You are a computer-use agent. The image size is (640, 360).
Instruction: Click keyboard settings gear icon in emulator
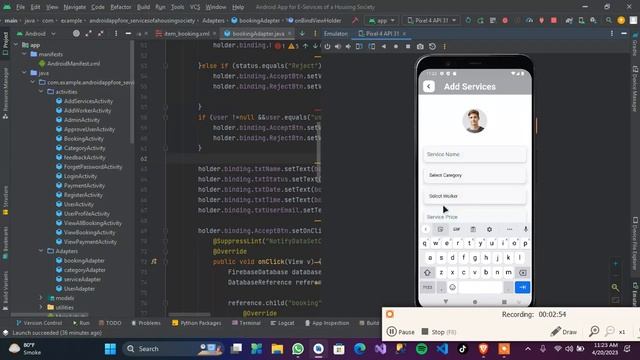[x=489, y=229]
